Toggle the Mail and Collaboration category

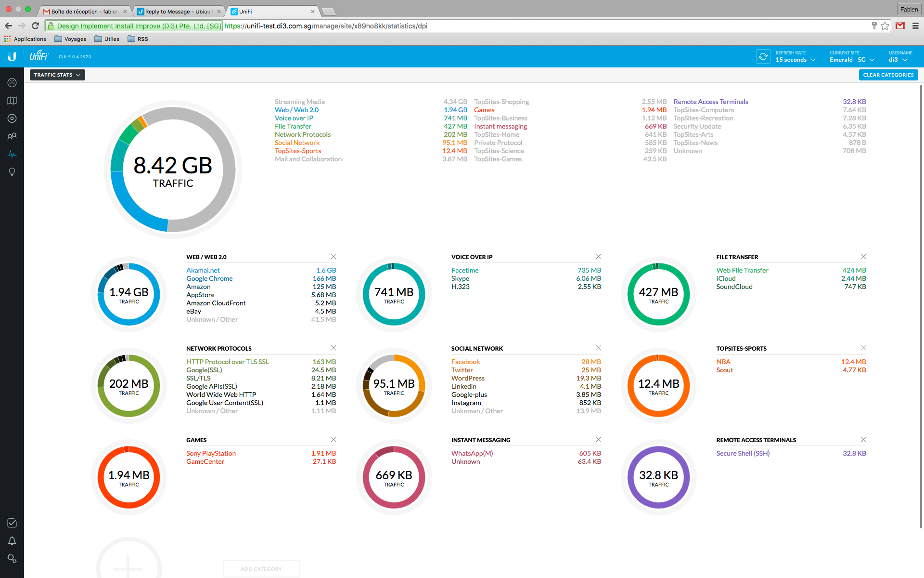[308, 159]
